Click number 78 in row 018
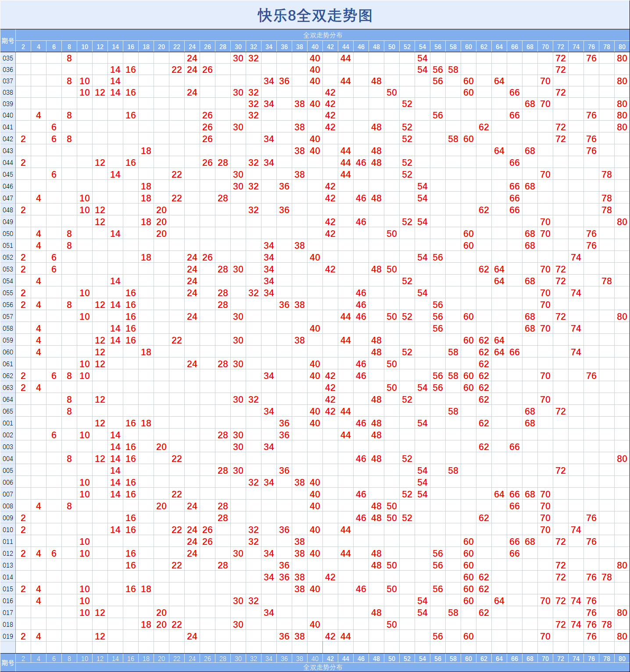This screenshot has height=672, width=630. point(607,624)
